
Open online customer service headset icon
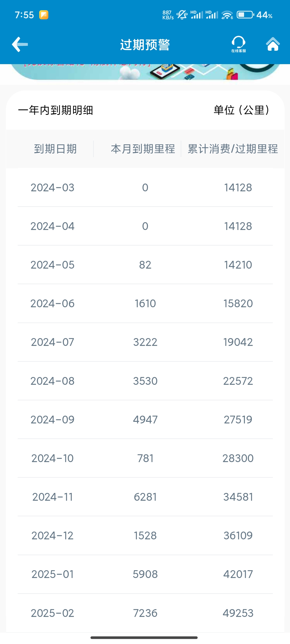point(238,44)
